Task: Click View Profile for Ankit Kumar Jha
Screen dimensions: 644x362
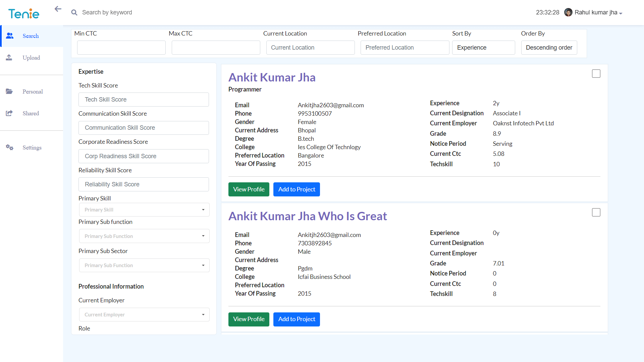Action: [249, 189]
